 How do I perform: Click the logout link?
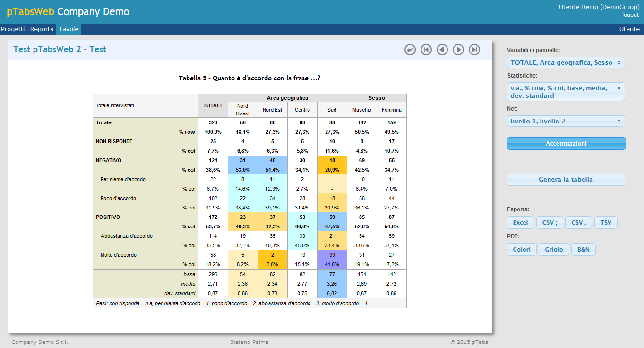(x=630, y=15)
